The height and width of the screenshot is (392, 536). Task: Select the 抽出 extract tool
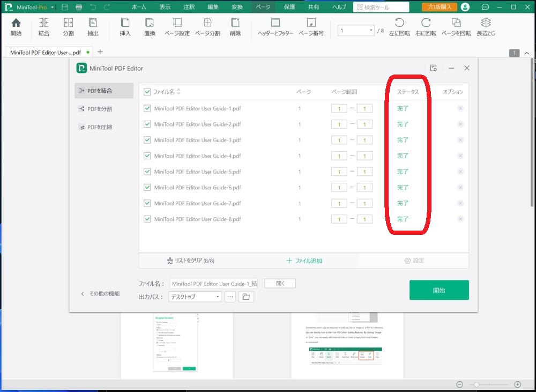point(93,27)
